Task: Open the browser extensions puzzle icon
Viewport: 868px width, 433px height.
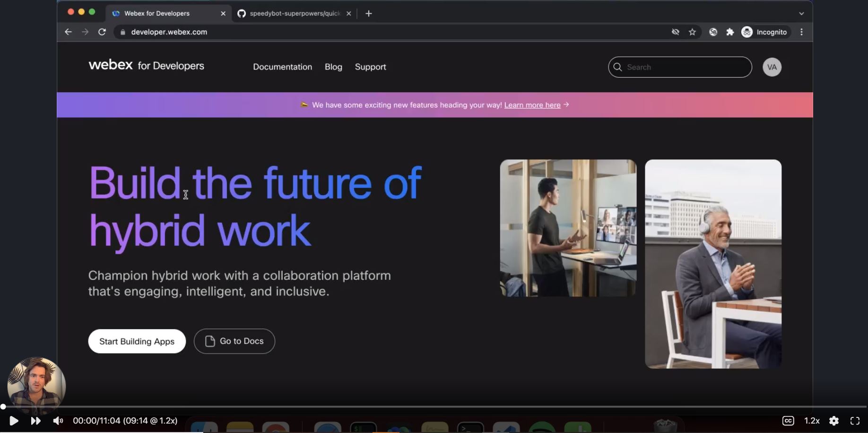Action: pos(730,32)
